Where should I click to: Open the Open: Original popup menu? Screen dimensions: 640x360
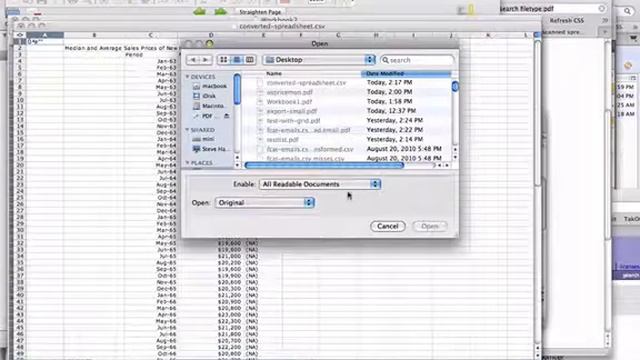264,202
